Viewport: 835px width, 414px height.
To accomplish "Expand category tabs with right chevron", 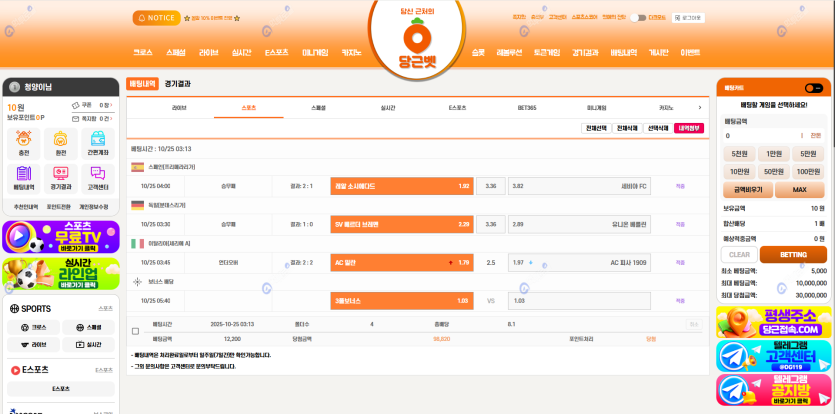I will pos(699,107).
